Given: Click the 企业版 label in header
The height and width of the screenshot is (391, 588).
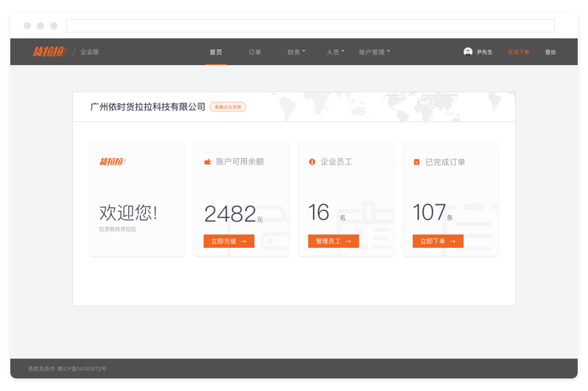Looking at the screenshot, I should click(90, 52).
